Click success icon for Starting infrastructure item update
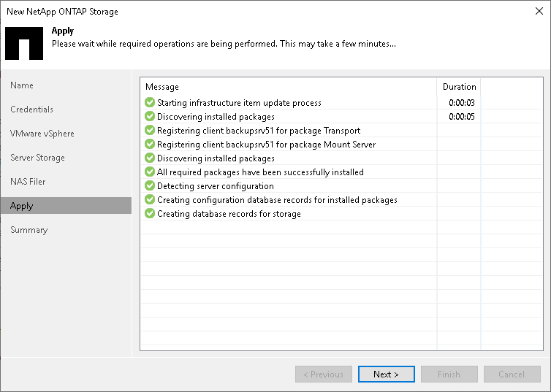Viewport: 551px width, 392px height. [150, 102]
